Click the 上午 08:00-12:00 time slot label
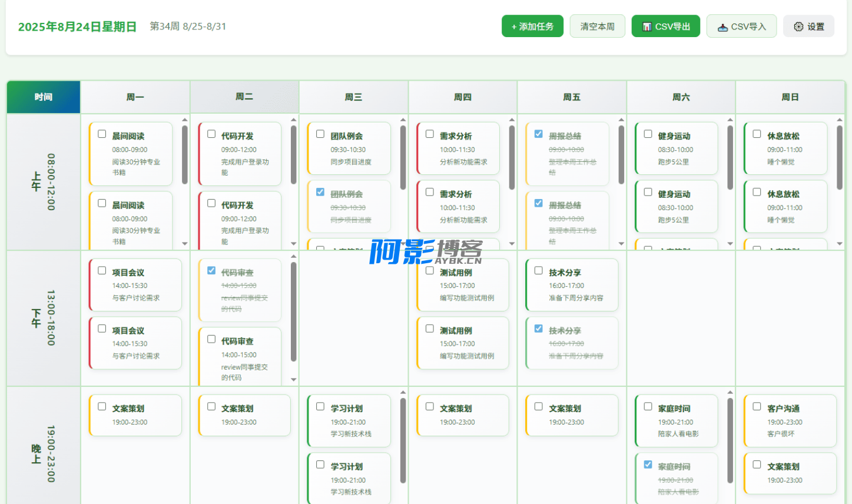The height and width of the screenshot is (504, 852). click(x=44, y=182)
